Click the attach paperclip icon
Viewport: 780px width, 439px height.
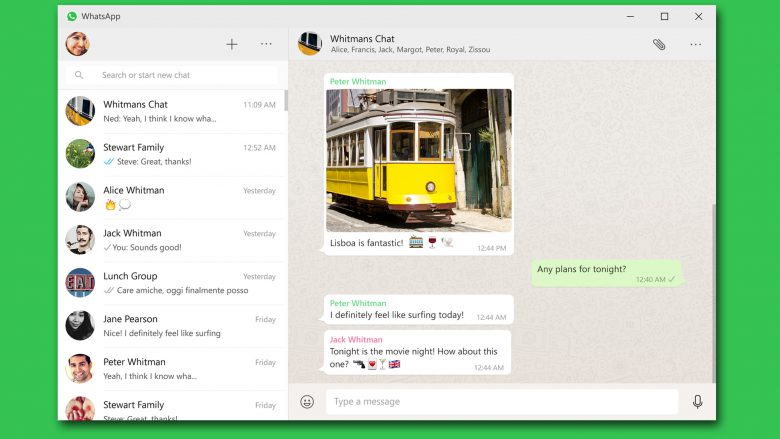(659, 44)
